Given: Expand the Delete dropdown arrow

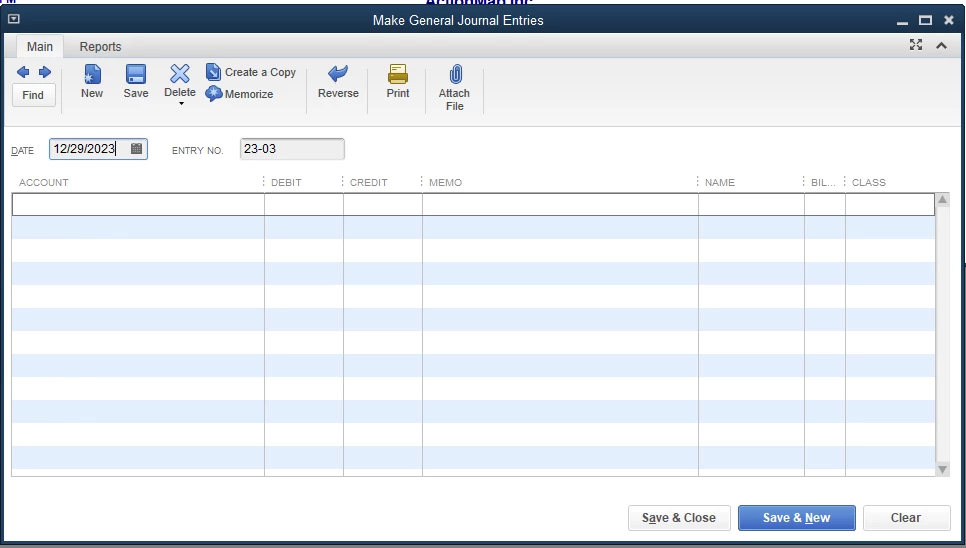Looking at the screenshot, I should click(x=181, y=104).
